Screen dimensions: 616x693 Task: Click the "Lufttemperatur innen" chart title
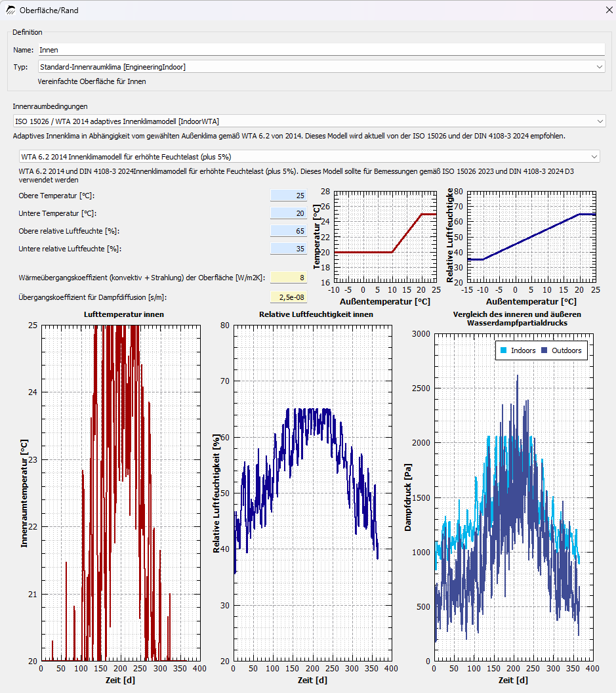(x=124, y=314)
